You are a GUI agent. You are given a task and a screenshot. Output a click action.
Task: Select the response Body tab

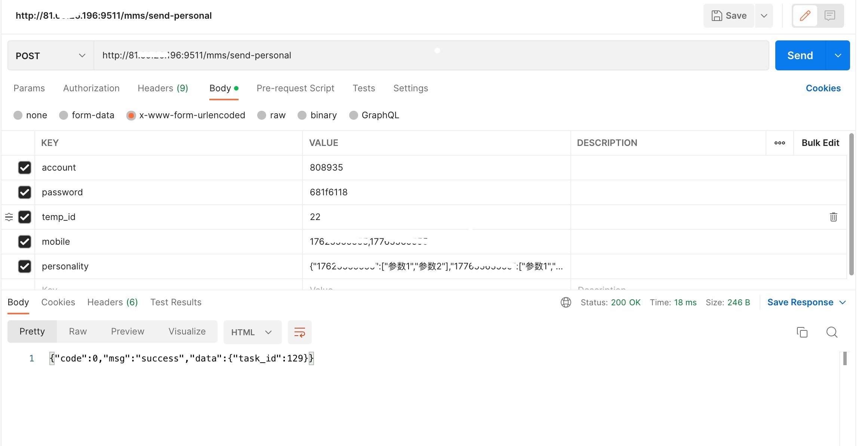click(x=18, y=302)
